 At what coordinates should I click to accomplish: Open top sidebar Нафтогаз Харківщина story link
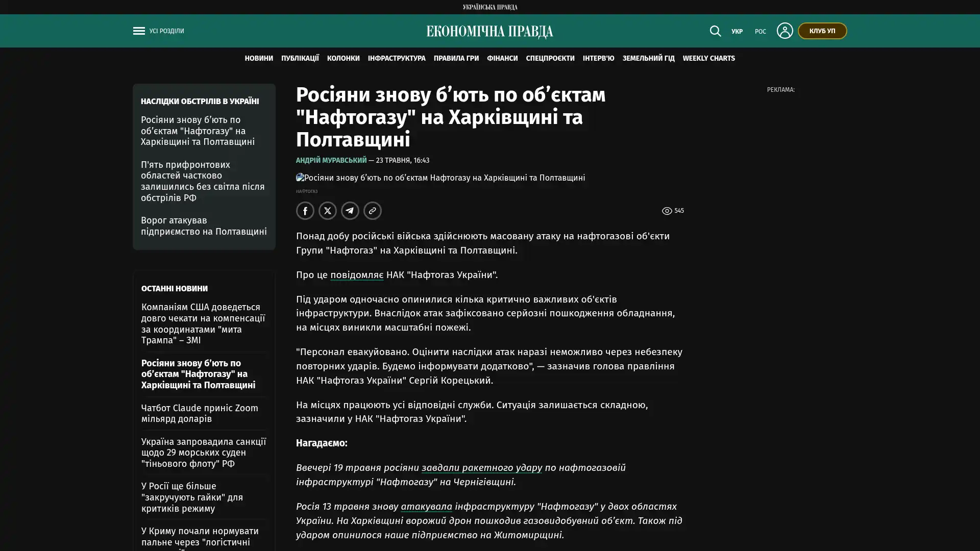[198, 131]
